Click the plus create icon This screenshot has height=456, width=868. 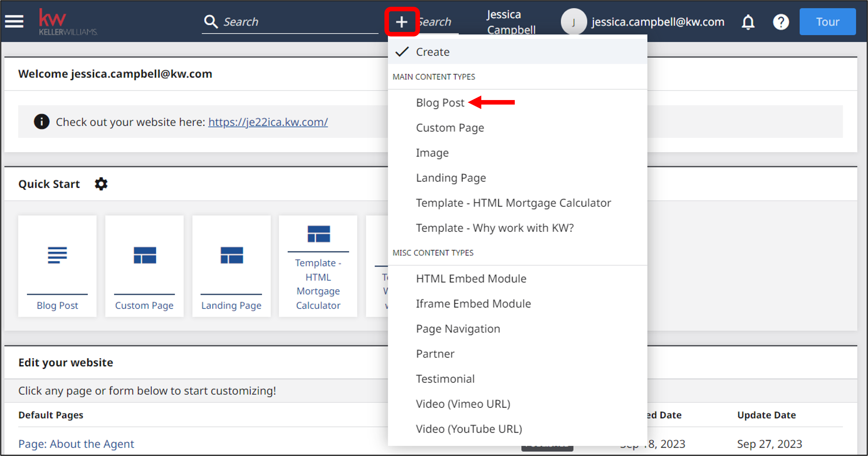[401, 22]
